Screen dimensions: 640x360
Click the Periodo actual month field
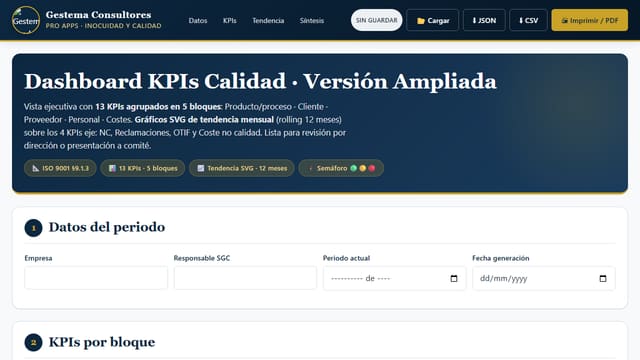[x=395, y=278]
